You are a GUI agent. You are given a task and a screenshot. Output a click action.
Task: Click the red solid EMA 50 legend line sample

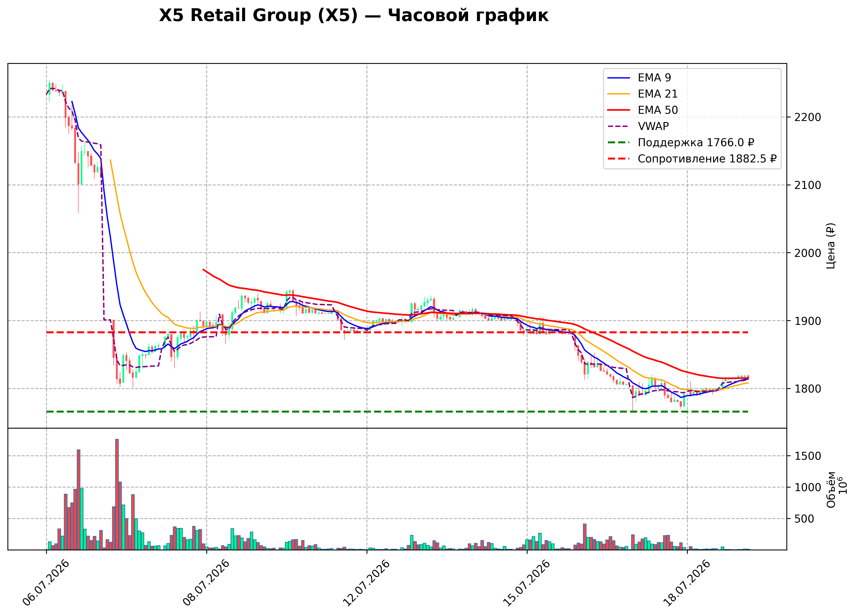pyautogui.click(x=619, y=110)
